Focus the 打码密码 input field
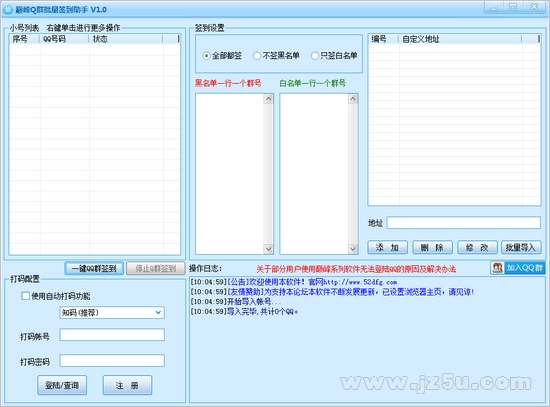Screen dimensions: 550x407 coord(112,361)
